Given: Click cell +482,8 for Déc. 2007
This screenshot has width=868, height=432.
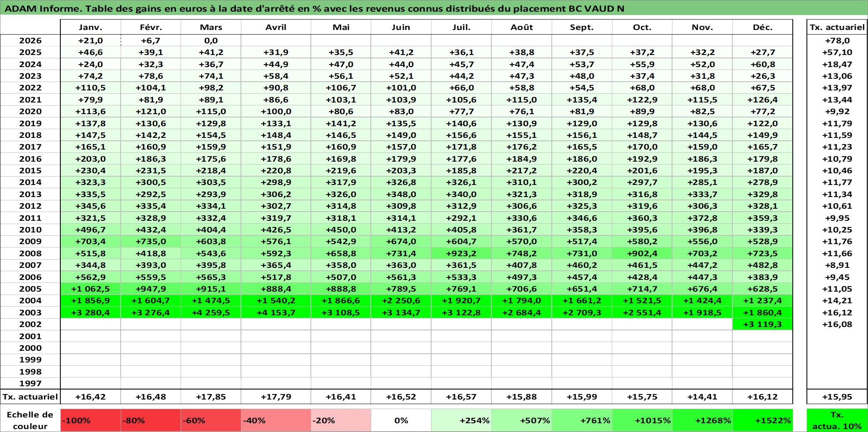Looking at the screenshot, I should click(x=763, y=265).
